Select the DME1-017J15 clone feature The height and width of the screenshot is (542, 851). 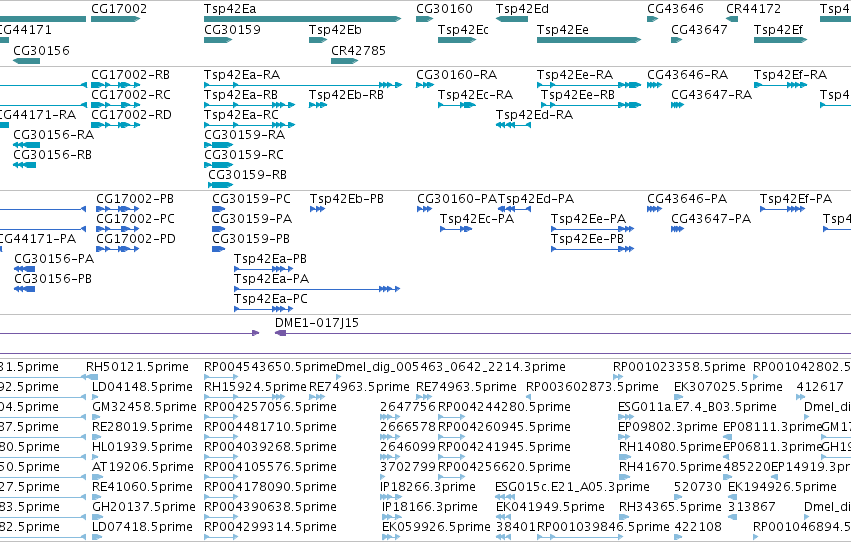point(317,323)
